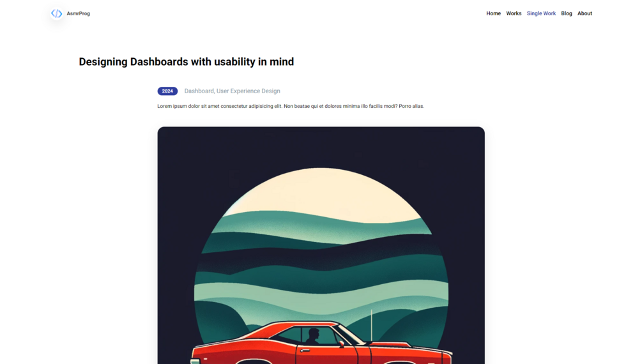
Task: Click the thin car antenna
Action: 371,325
